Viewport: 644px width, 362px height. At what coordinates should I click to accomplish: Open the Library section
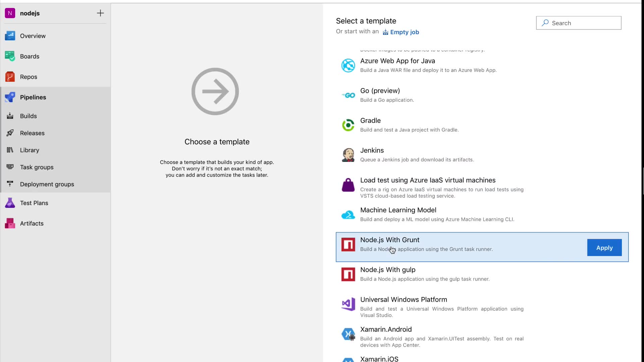click(x=30, y=150)
